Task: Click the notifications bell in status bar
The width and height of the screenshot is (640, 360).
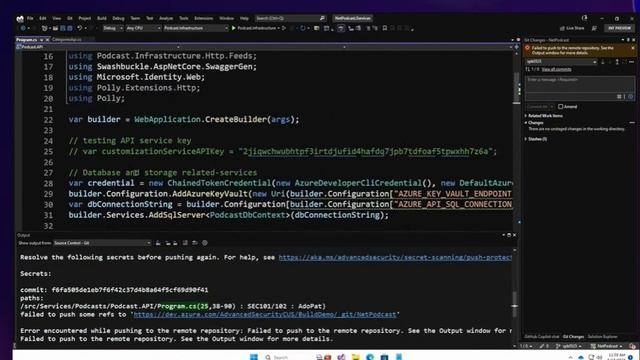Action: tap(632, 346)
